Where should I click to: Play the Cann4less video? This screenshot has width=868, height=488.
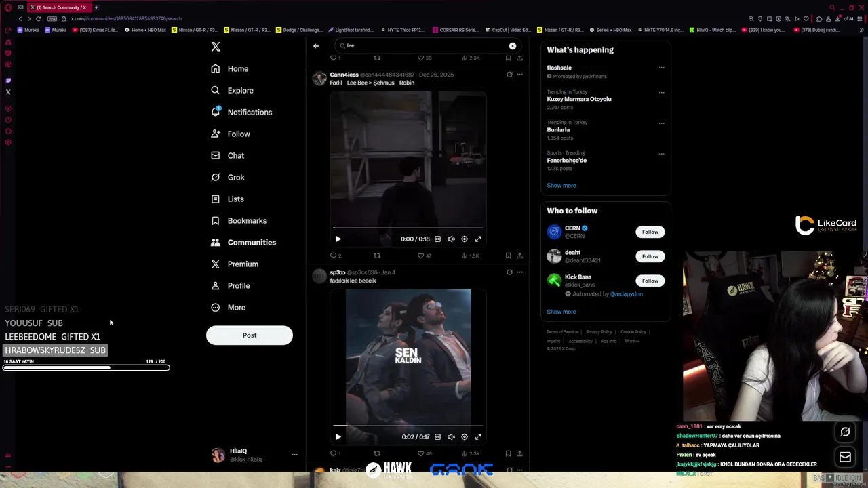point(338,239)
